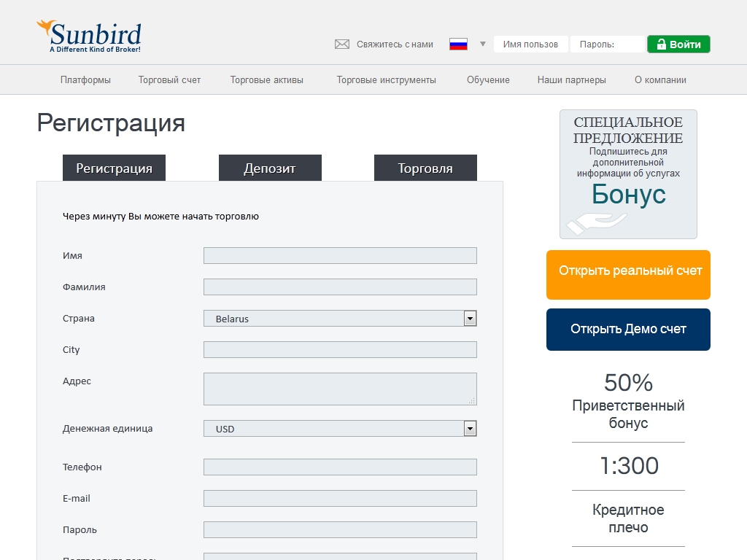Open the Обучение menu item
Screen dimensions: 747x560
(x=488, y=80)
